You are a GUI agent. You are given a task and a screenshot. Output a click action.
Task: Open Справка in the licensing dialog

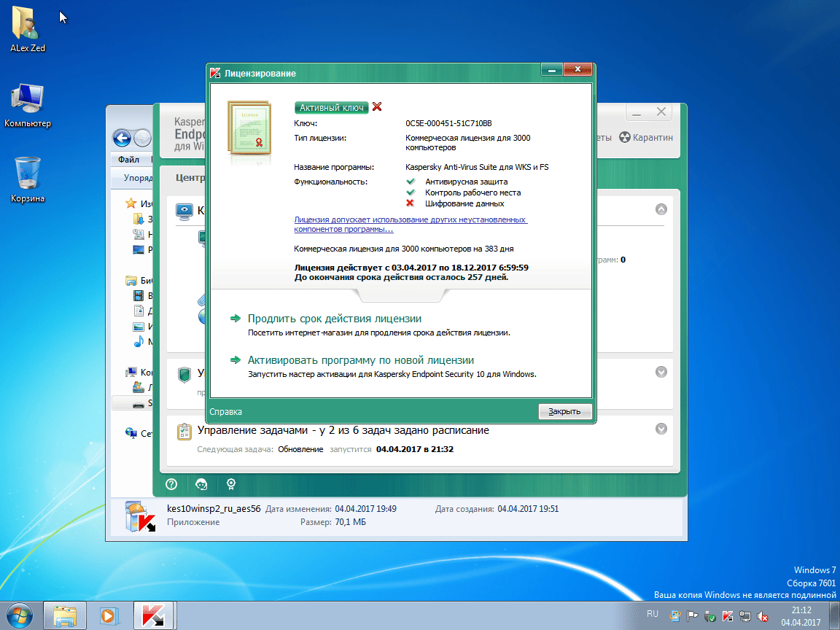225,411
